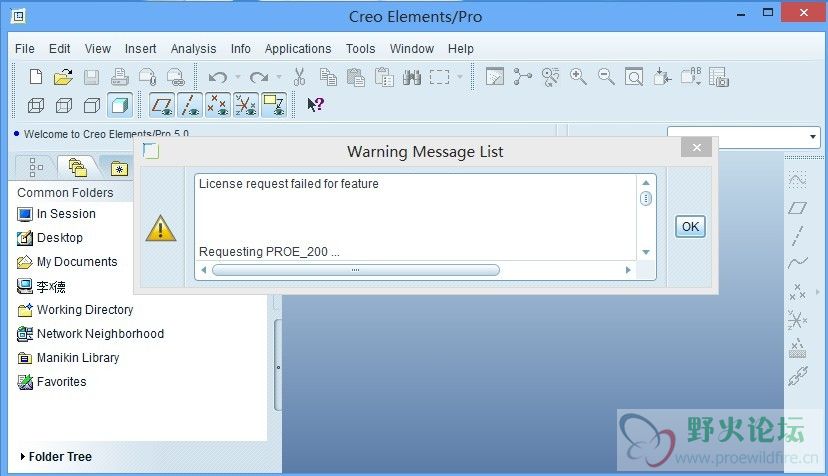828x476 pixels.
Task: Open the Window menu
Action: (x=411, y=49)
